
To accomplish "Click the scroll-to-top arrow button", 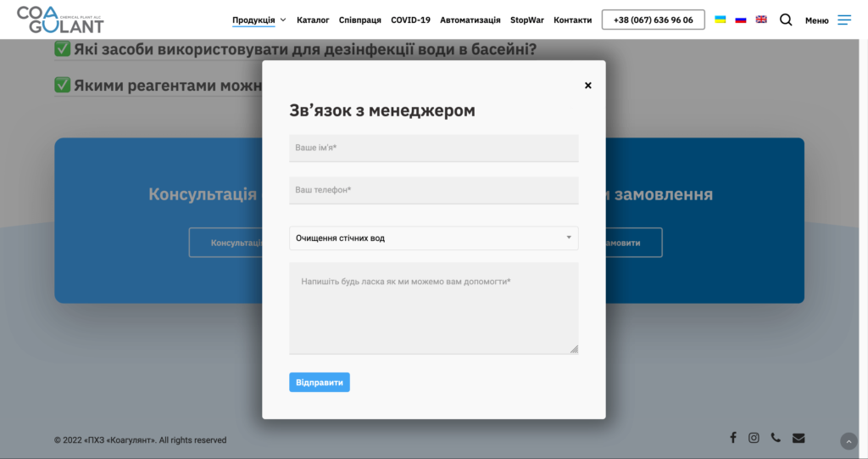I will pyautogui.click(x=849, y=442).
